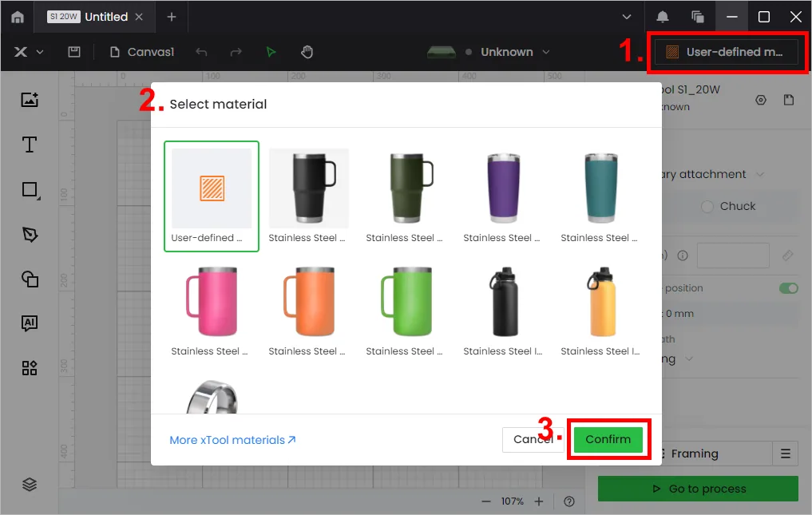Select the Chuck radio button
Image resolution: width=812 pixels, height=515 pixels.
(x=707, y=206)
